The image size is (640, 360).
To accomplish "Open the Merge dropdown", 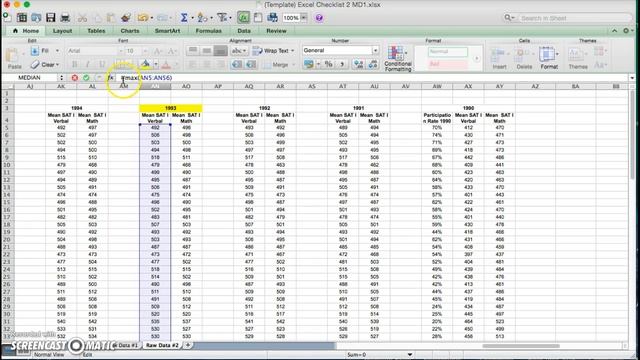I will point(293,64).
